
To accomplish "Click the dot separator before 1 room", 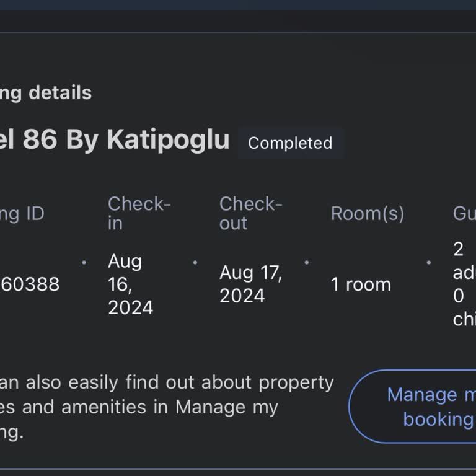I will [x=306, y=262].
